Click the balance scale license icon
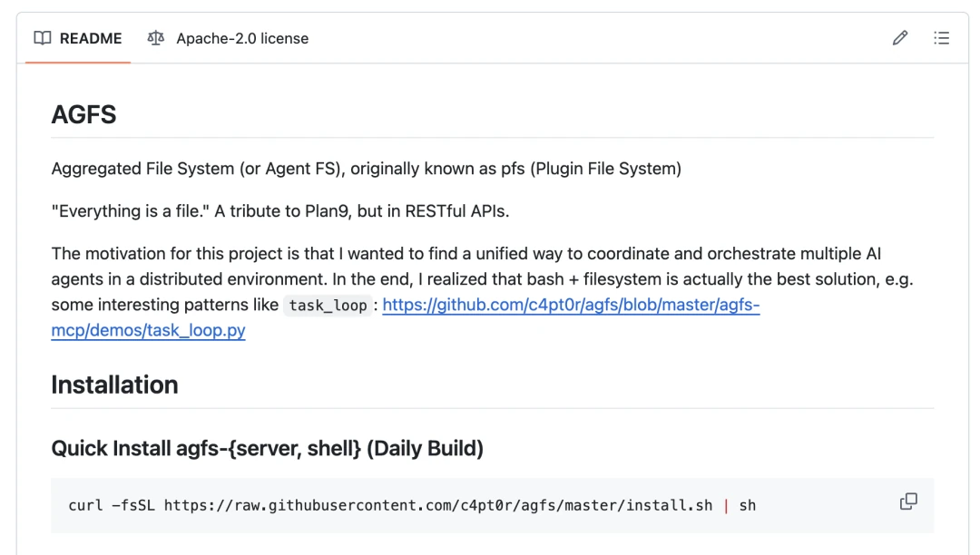 coord(156,38)
